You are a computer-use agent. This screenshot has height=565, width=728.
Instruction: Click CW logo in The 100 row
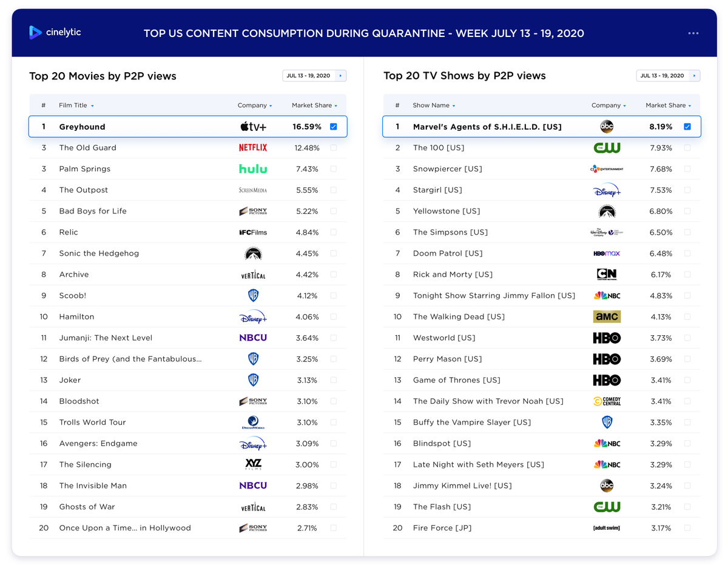pyautogui.click(x=607, y=148)
